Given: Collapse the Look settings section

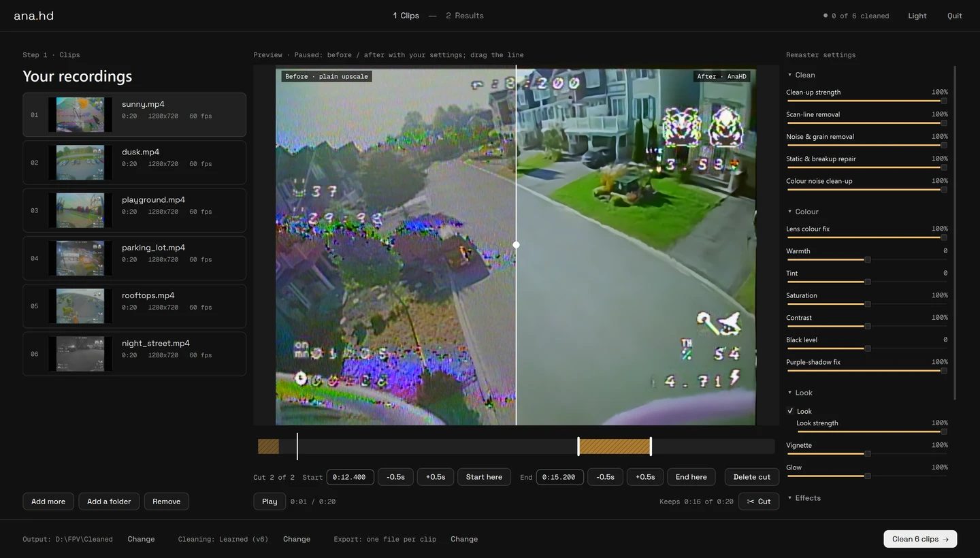Looking at the screenshot, I should point(800,393).
